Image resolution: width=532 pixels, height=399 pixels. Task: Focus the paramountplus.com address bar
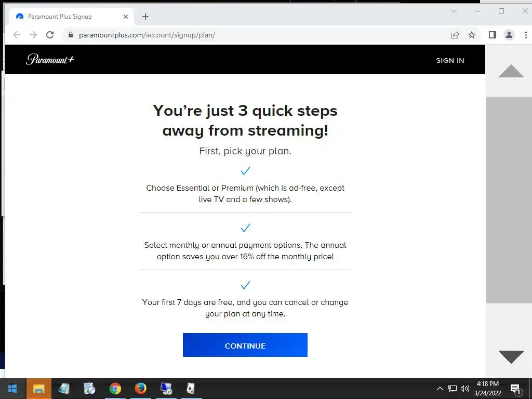point(258,35)
